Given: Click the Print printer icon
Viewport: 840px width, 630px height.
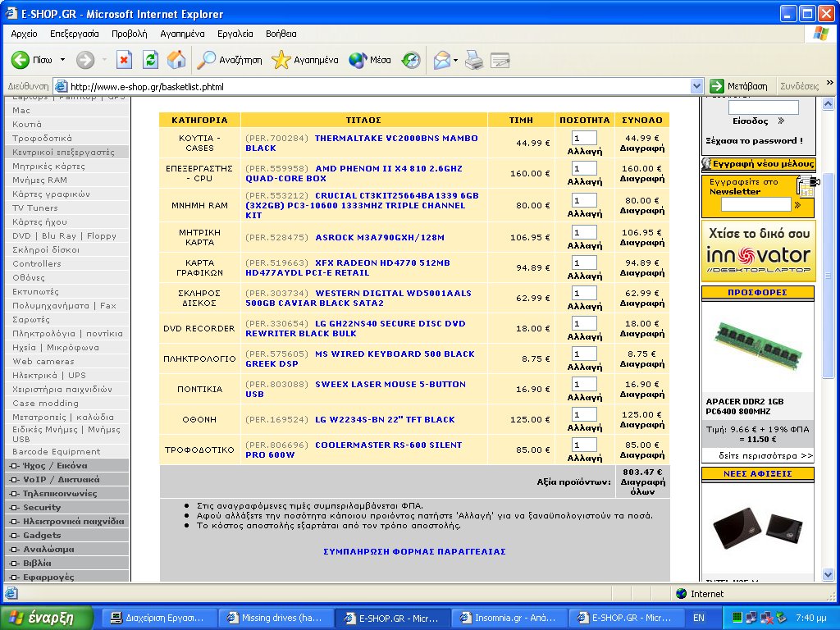Looking at the screenshot, I should pos(473,60).
